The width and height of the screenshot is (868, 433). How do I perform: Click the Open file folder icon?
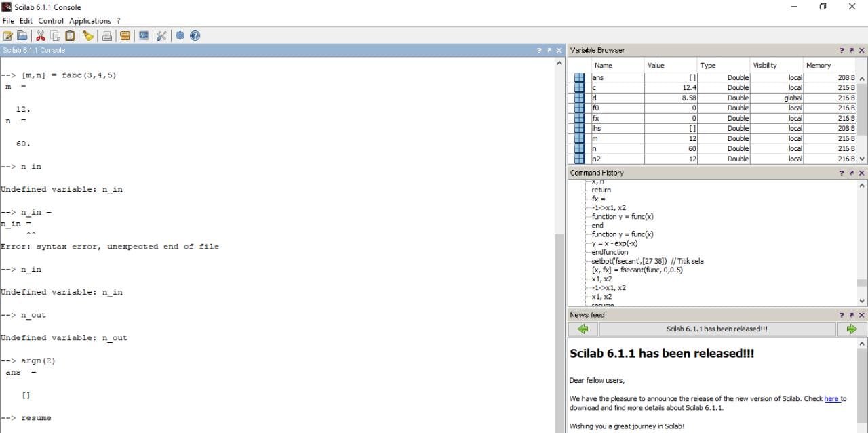(x=22, y=36)
